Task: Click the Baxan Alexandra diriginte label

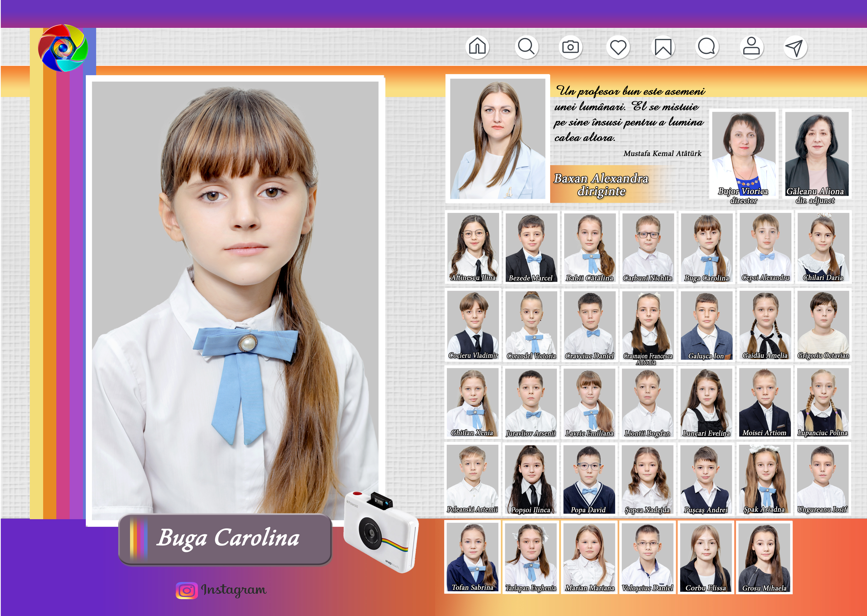Action: tap(601, 184)
